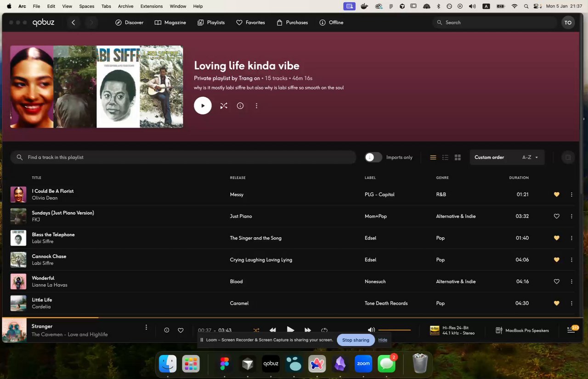Open options for Sundays (Just Piano Version)

click(x=571, y=216)
